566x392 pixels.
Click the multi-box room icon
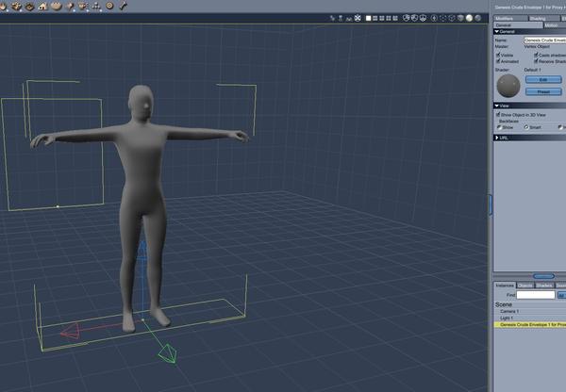coord(83,6)
